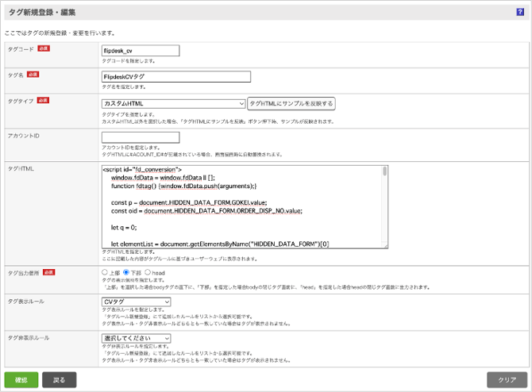Expand the タグ表示ルール dropdown
The image size is (532, 392).
(x=136, y=302)
